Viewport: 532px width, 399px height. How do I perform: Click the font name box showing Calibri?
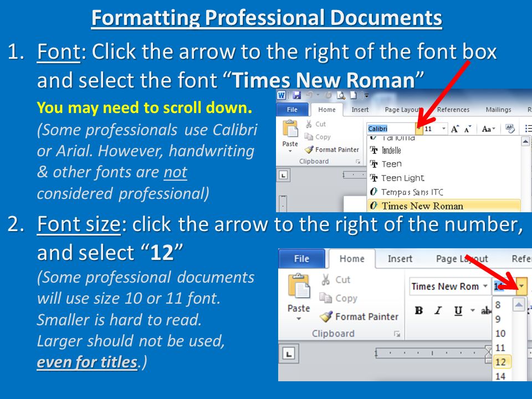(391, 129)
